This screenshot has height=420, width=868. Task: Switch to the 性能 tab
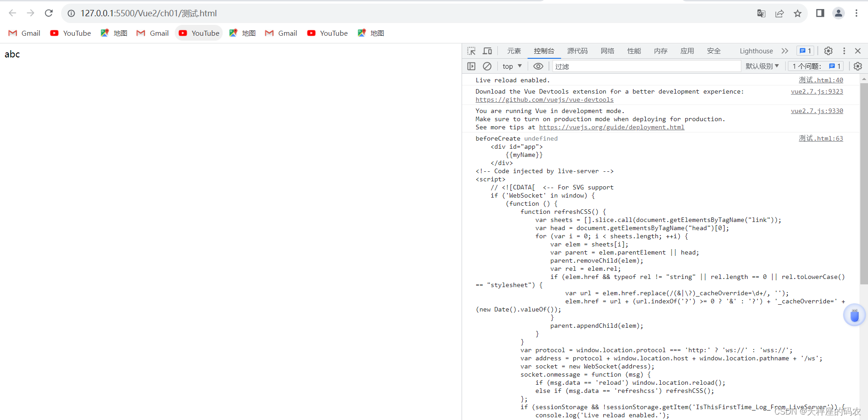click(634, 51)
